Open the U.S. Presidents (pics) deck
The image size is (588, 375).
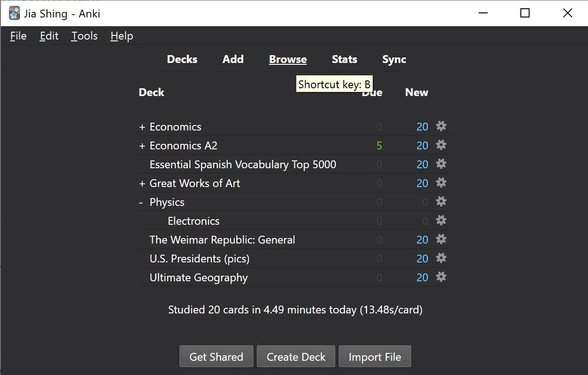coord(200,259)
